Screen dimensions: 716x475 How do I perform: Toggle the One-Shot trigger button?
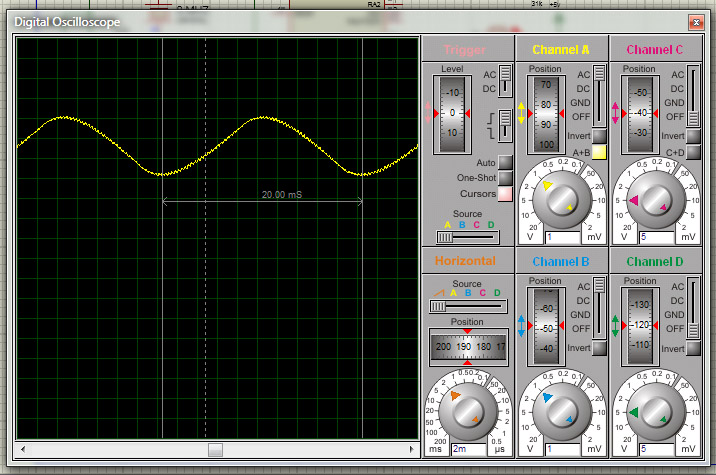coord(505,178)
